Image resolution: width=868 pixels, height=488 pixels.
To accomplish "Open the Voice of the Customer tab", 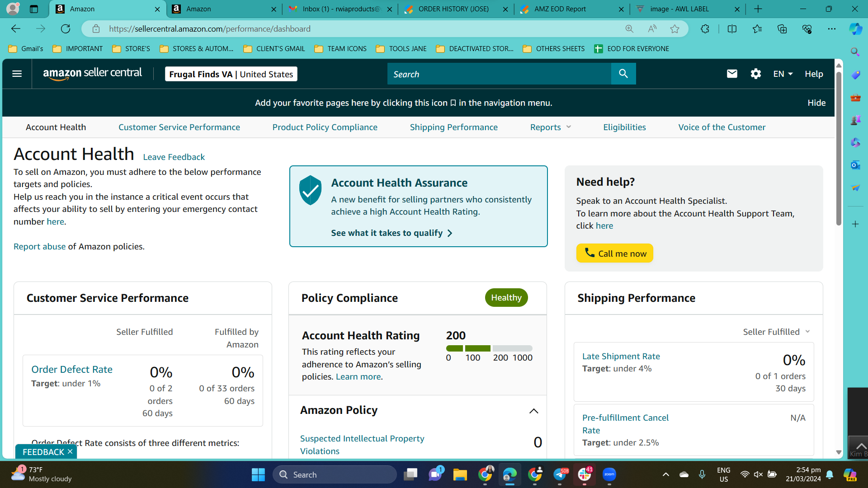I will [722, 127].
